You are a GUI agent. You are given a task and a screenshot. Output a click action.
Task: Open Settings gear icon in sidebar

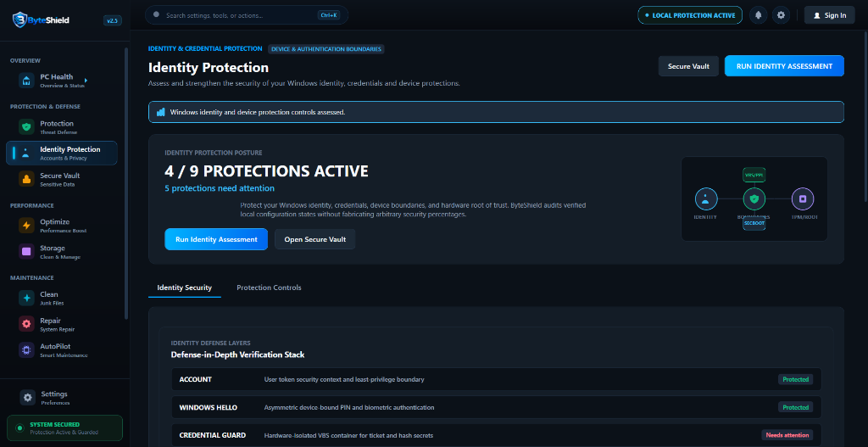[x=28, y=398]
